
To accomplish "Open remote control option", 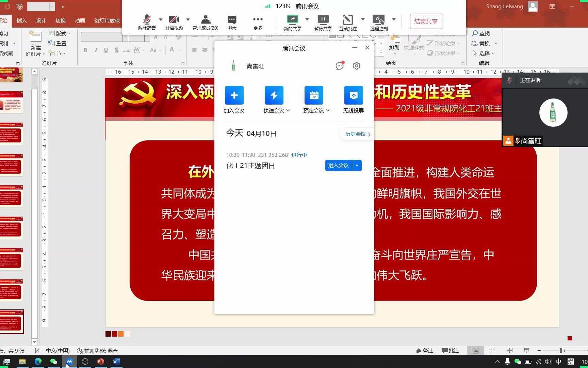I will pyautogui.click(x=379, y=22).
